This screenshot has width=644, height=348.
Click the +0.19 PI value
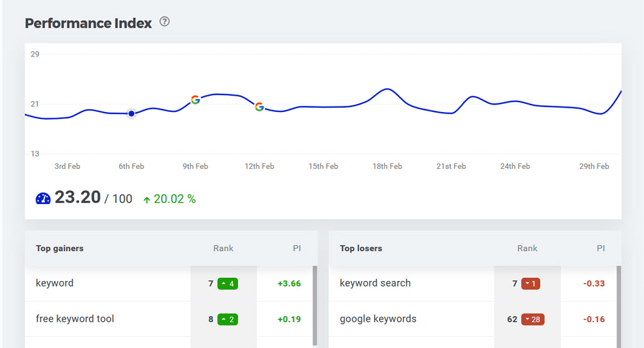[x=289, y=319]
